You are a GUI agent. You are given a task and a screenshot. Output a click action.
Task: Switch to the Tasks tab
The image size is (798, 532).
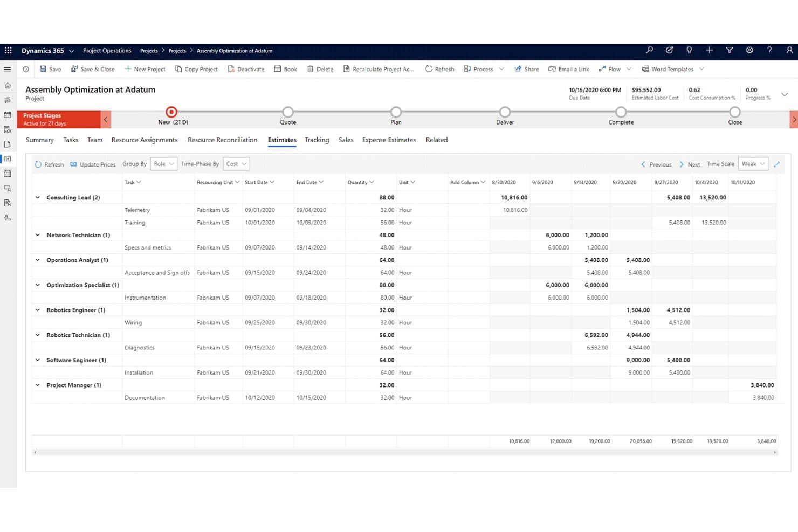[x=71, y=140]
